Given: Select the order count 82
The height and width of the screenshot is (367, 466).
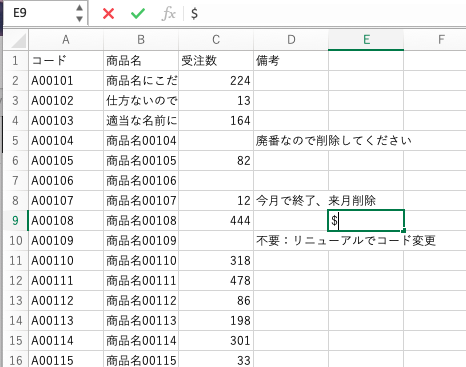Looking at the screenshot, I should tap(216, 161).
